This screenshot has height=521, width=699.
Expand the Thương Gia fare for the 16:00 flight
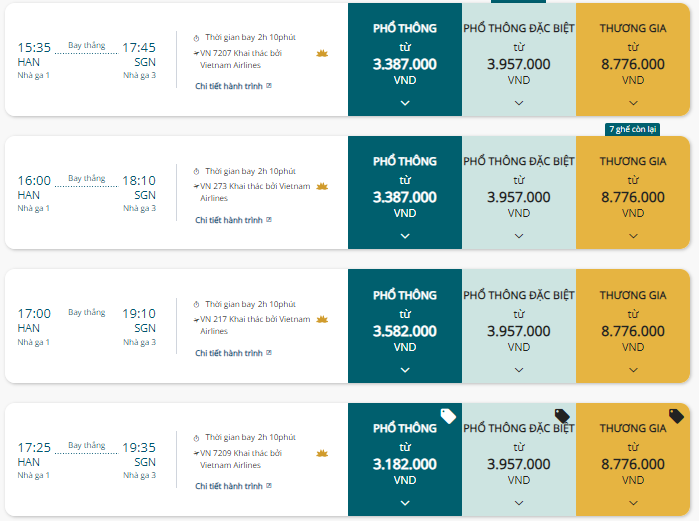point(633,236)
